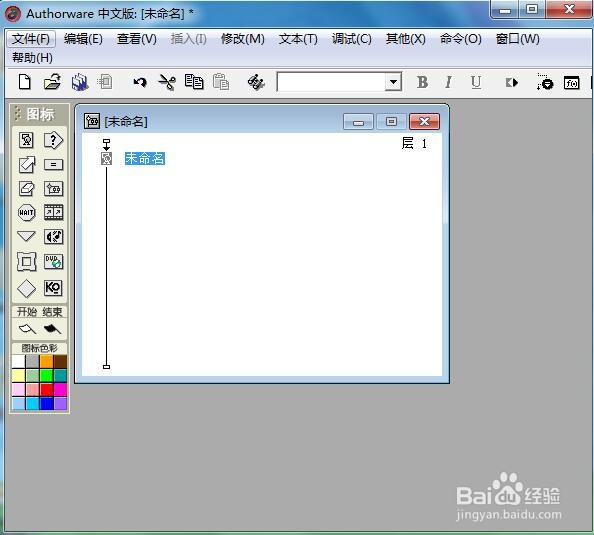The image size is (594, 535).
Task: Open the 命令(O) menu
Action: 460,39
